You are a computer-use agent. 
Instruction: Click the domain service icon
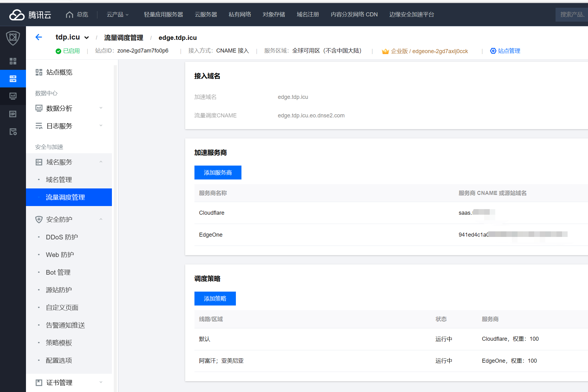39,162
